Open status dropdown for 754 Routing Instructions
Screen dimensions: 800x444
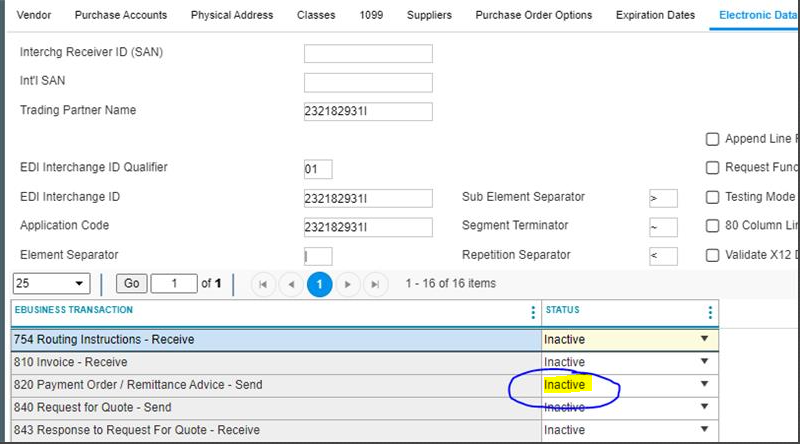click(704, 339)
